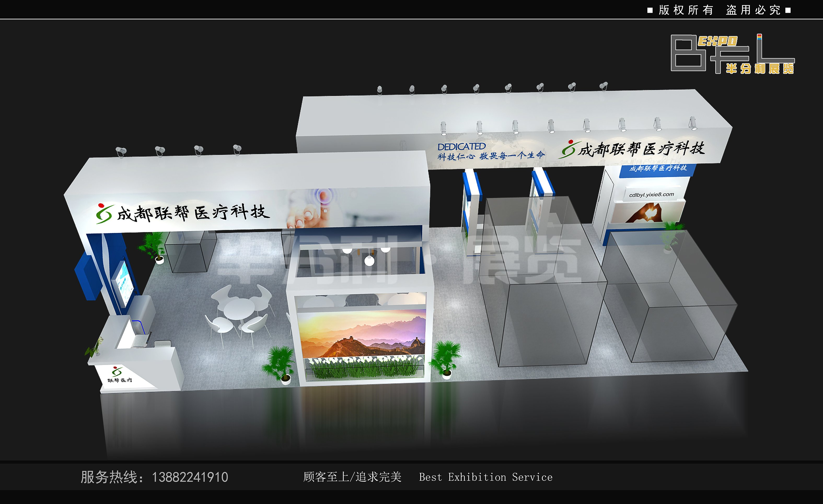Viewport: 823px width, 504px height.
Task: Click the Great Wall sunset picture
Action: click(x=362, y=334)
